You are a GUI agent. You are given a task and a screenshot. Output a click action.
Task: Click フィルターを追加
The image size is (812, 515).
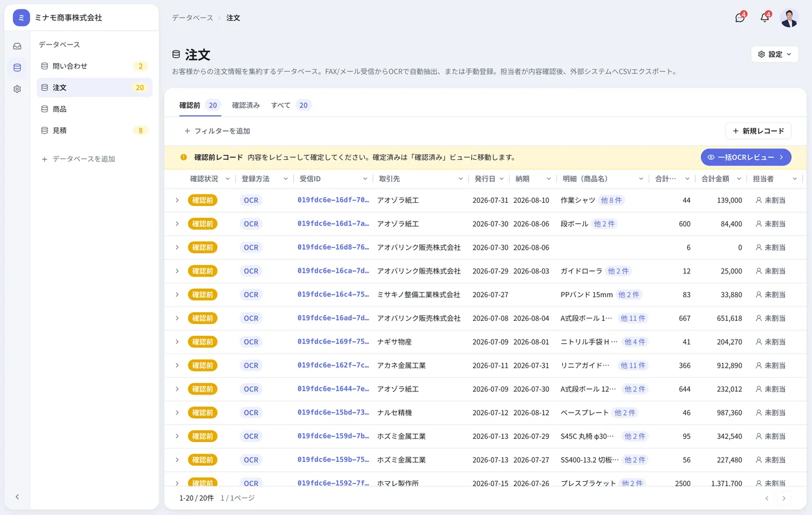pos(217,131)
